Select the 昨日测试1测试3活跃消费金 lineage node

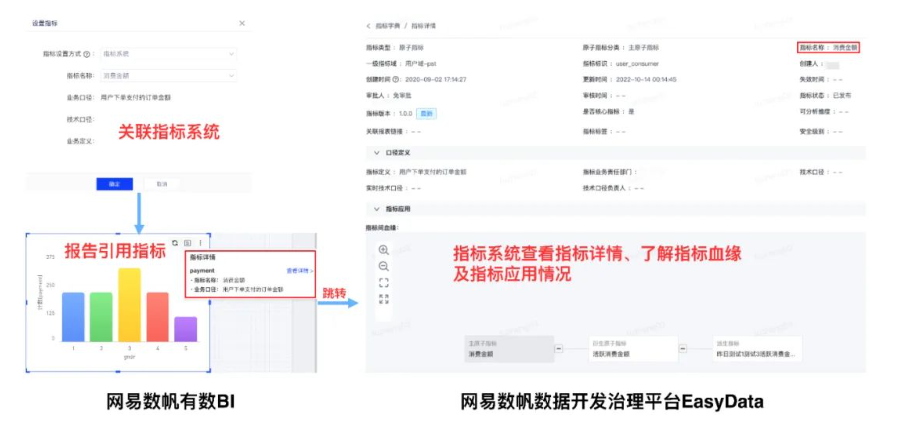point(757,349)
